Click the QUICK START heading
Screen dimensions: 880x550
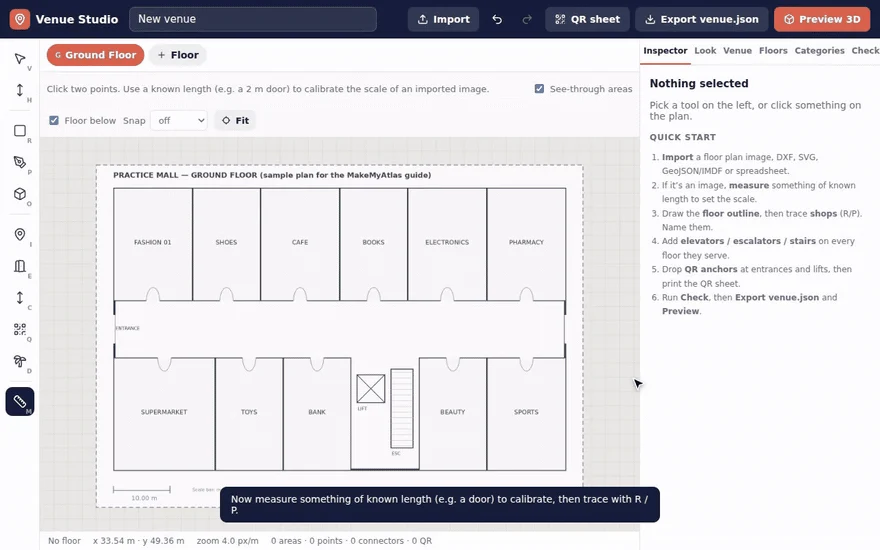tap(682, 137)
